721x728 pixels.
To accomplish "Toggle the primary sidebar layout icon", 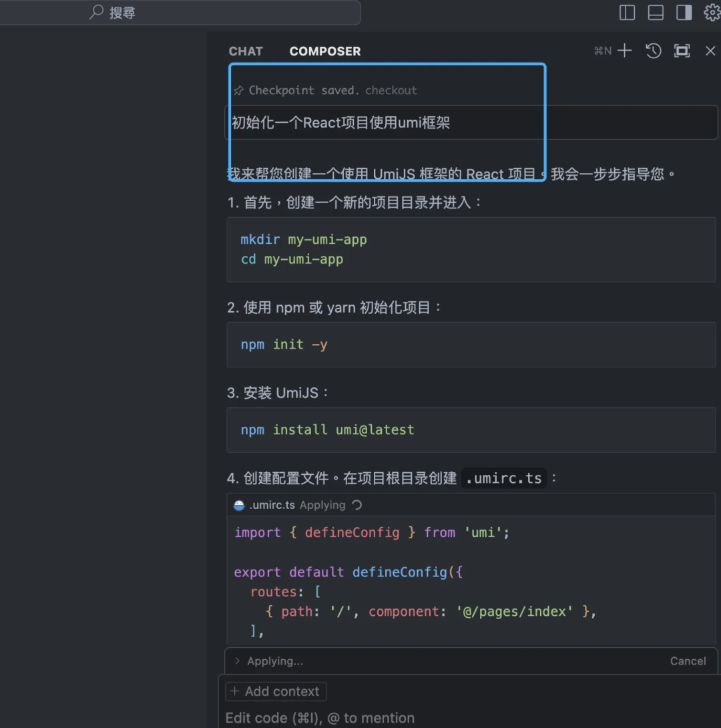I will click(x=627, y=13).
